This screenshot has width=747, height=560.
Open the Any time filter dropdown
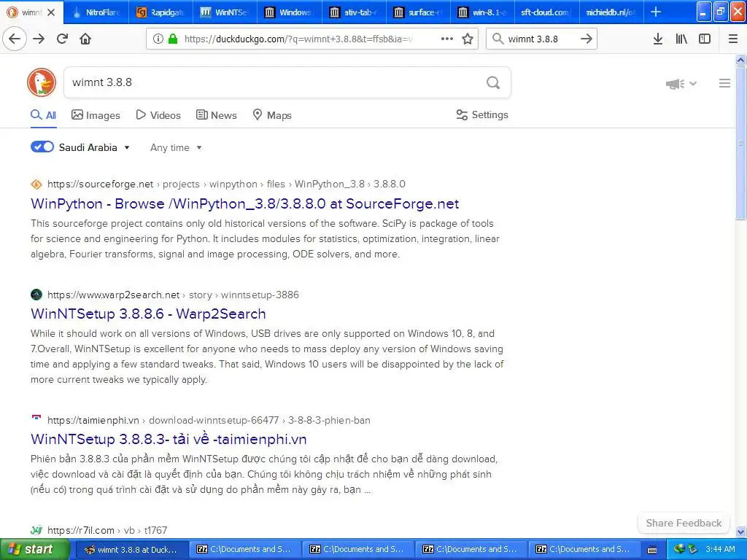tap(176, 147)
